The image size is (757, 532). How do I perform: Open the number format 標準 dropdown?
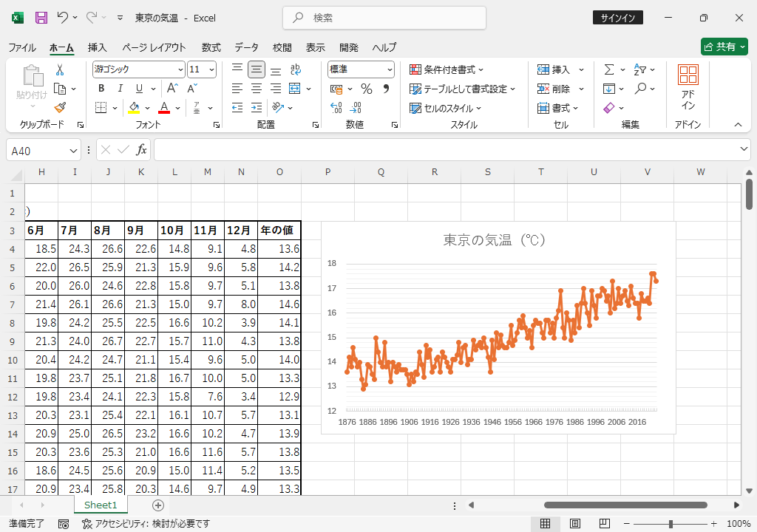(x=390, y=69)
